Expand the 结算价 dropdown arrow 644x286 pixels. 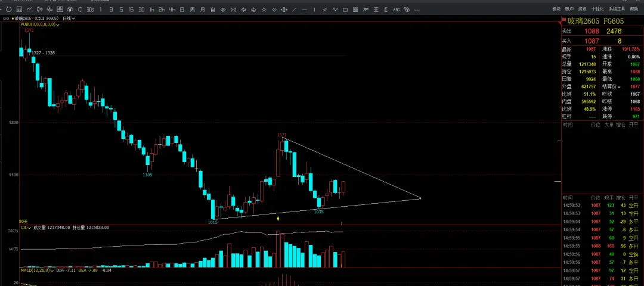(x=619, y=87)
